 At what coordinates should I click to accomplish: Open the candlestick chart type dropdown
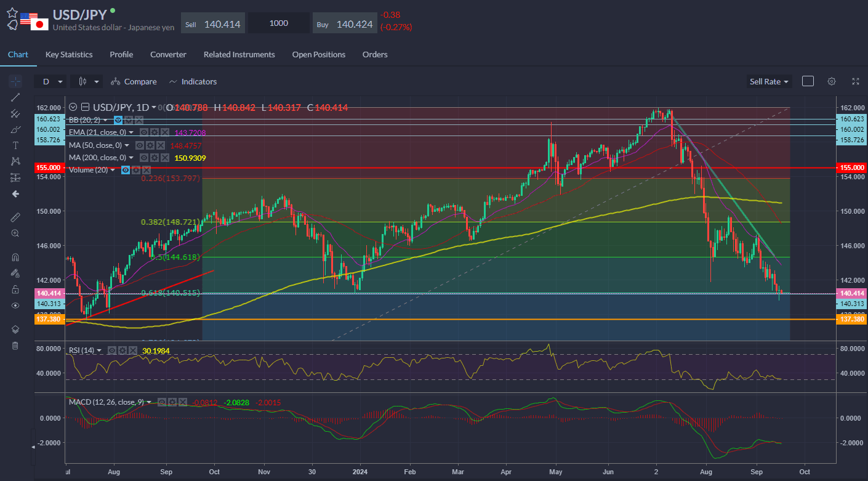[87, 81]
